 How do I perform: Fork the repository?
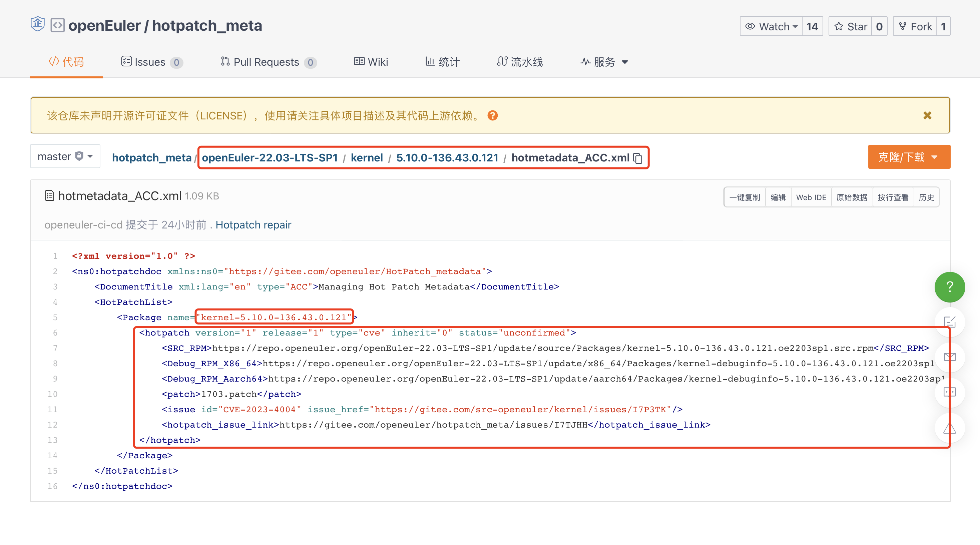tap(915, 26)
